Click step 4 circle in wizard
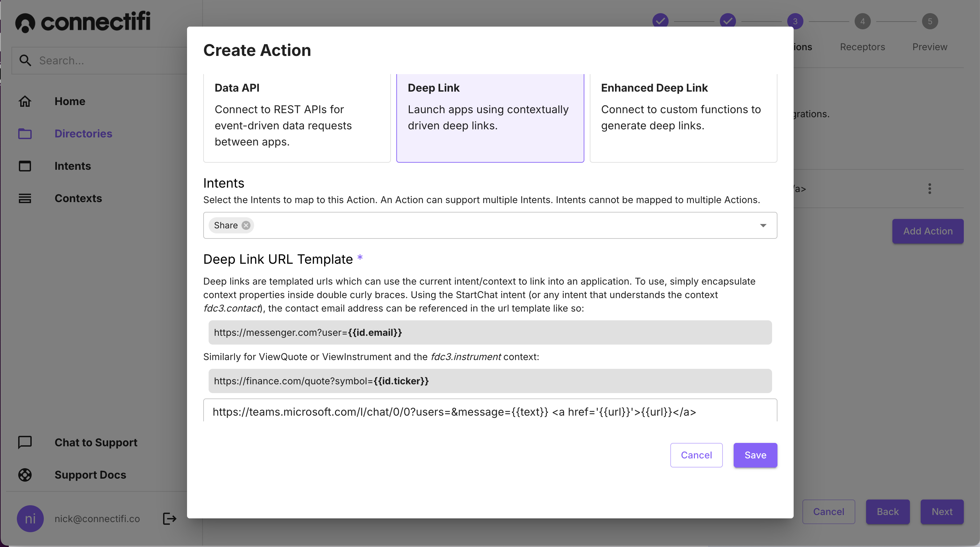 pos(862,21)
